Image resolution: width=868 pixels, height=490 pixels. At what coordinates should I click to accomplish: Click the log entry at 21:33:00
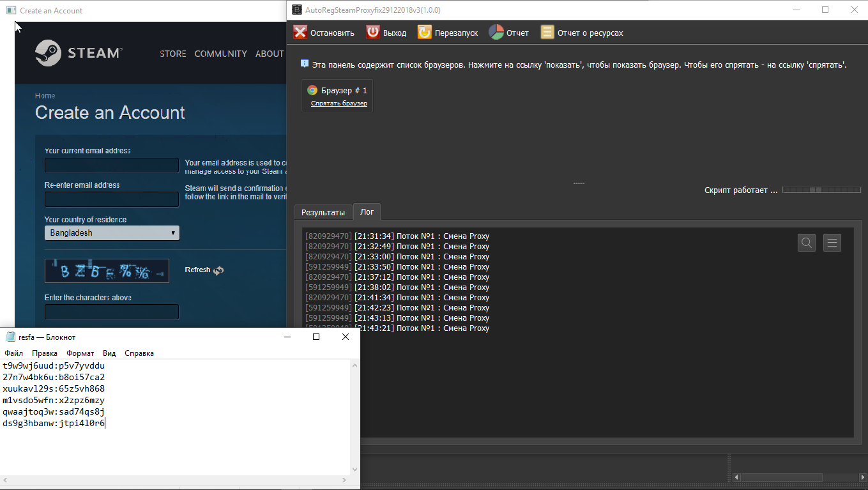coord(397,257)
